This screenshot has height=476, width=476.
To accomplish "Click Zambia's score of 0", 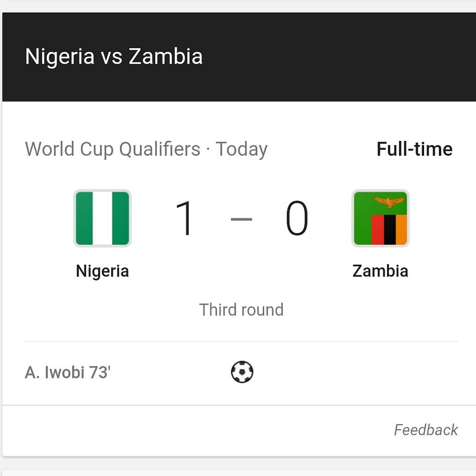I will pyautogui.click(x=297, y=218).
